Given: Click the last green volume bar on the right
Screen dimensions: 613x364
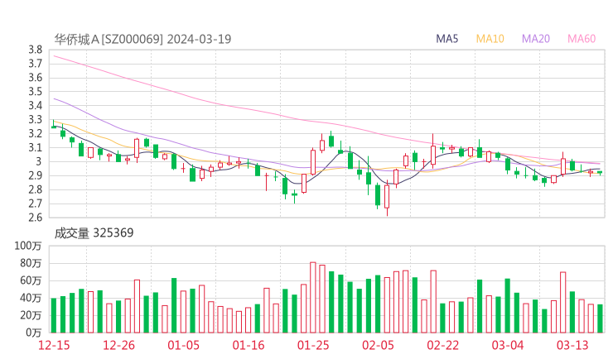Looking at the screenshot, I should tap(600, 318).
